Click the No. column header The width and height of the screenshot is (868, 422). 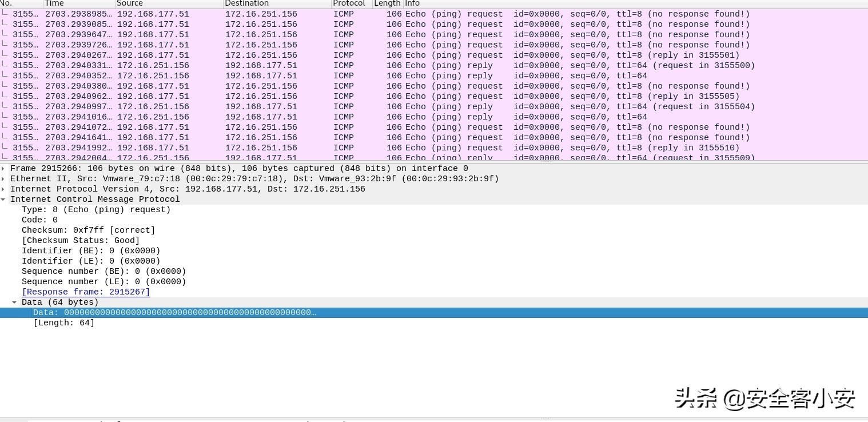21,3
